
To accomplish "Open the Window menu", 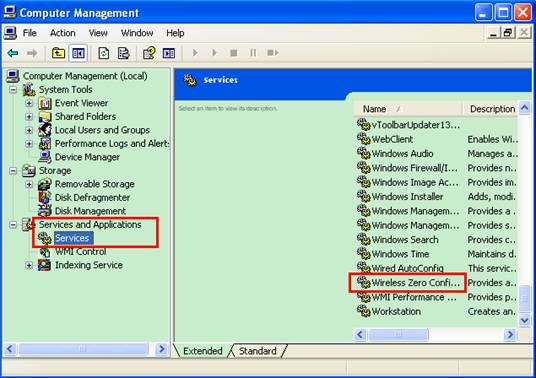I will (x=137, y=33).
